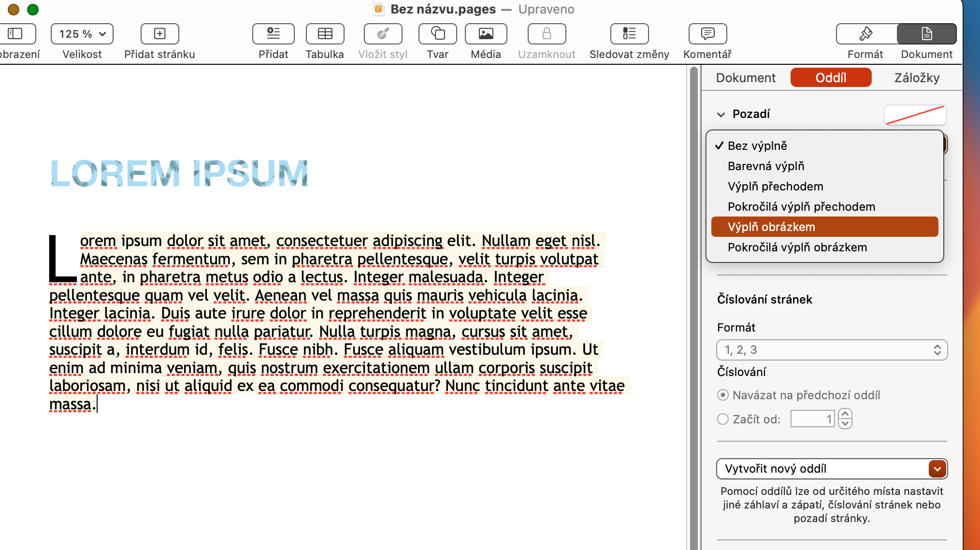Click the Média toolbar icon
Screen dimensions: 980x550
pyautogui.click(x=486, y=34)
